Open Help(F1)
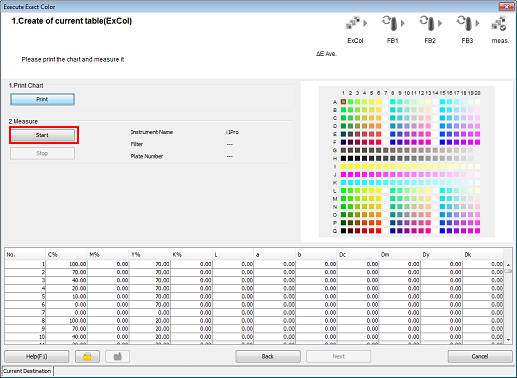The image size is (517, 378). 37,356
